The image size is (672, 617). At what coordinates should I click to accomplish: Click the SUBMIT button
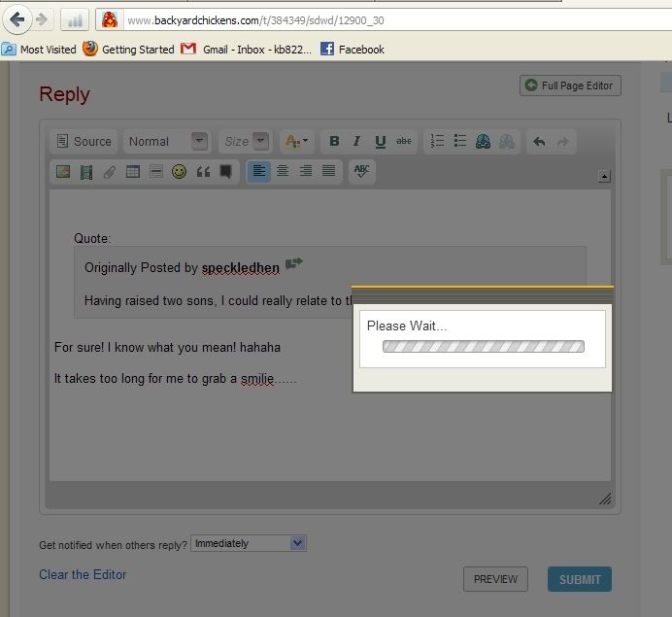pos(579,579)
